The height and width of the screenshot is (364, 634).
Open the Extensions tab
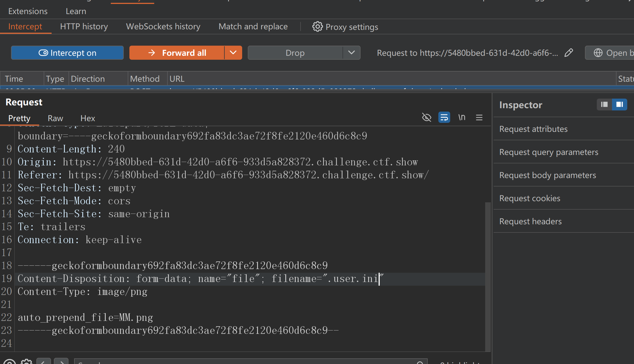tap(28, 11)
